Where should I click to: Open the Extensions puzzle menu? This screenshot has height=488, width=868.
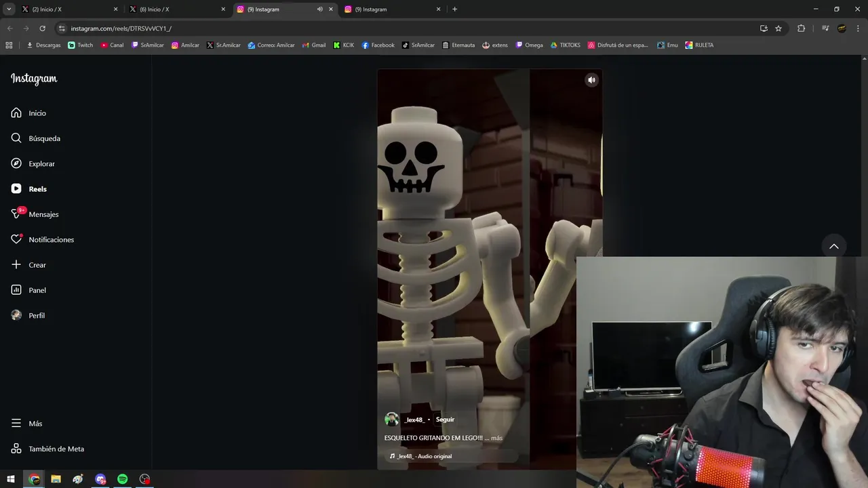click(x=801, y=28)
